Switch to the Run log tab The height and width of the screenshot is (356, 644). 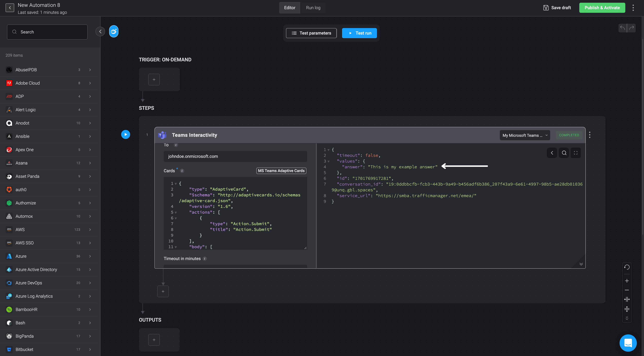tap(313, 8)
